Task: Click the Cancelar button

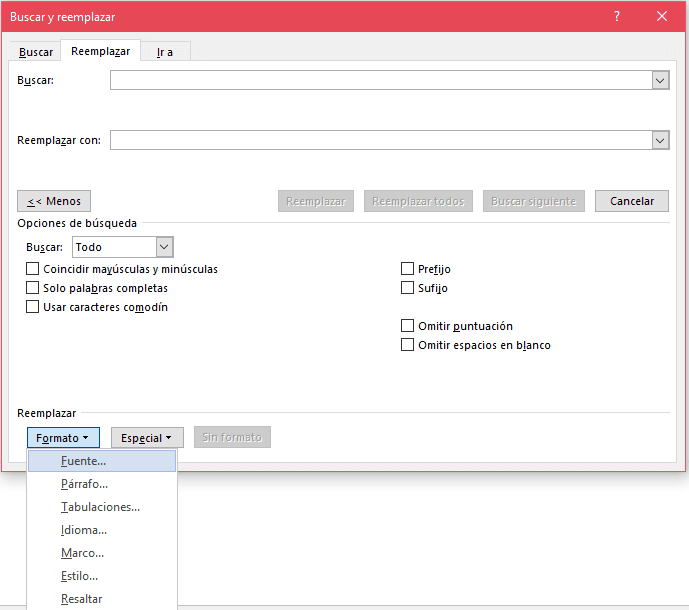Action: [631, 201]
